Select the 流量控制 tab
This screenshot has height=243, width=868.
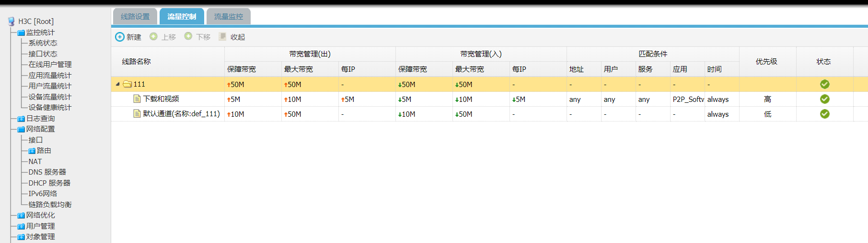(x=182, y=16)
